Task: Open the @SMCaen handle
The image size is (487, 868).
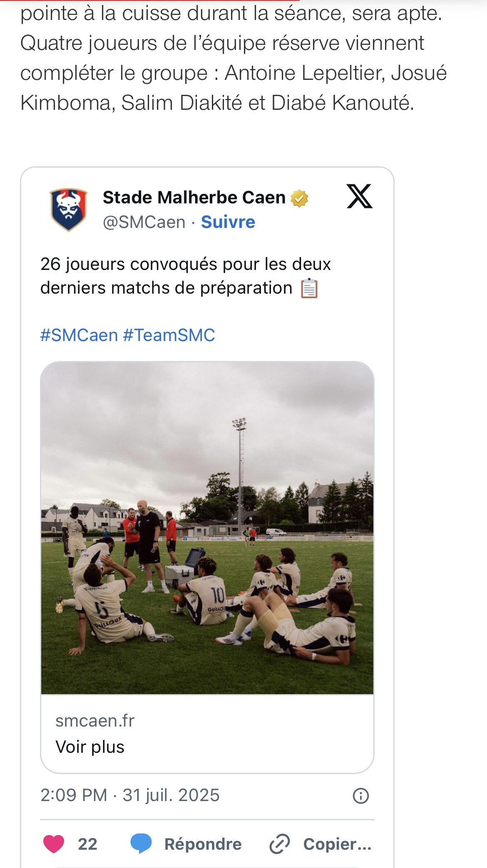Action: tap(144, 222)
